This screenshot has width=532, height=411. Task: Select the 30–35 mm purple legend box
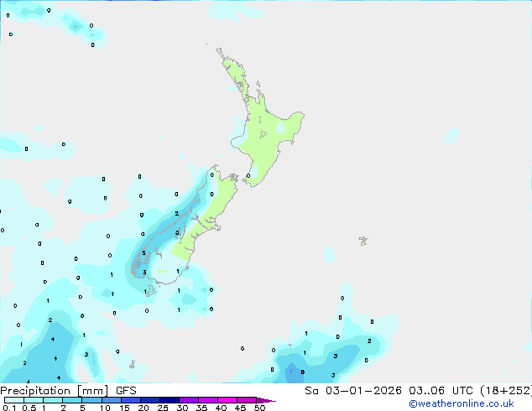(188, 400)
